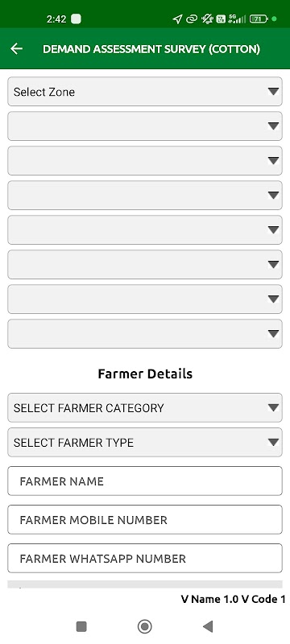
Task: Click the arrow on Select Farmer Category
Action: pyautogui.click(x=273, y=408)
